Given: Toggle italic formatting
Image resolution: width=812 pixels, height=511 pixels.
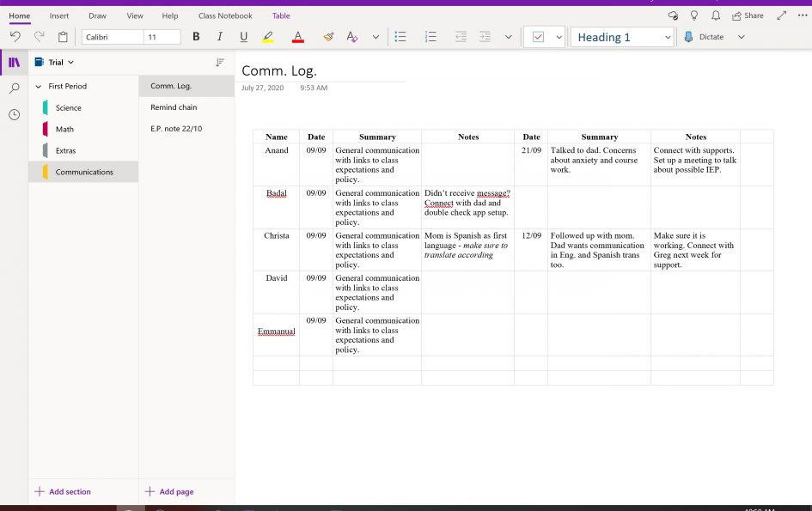Looking at the screenshot, I should point(220,37).
